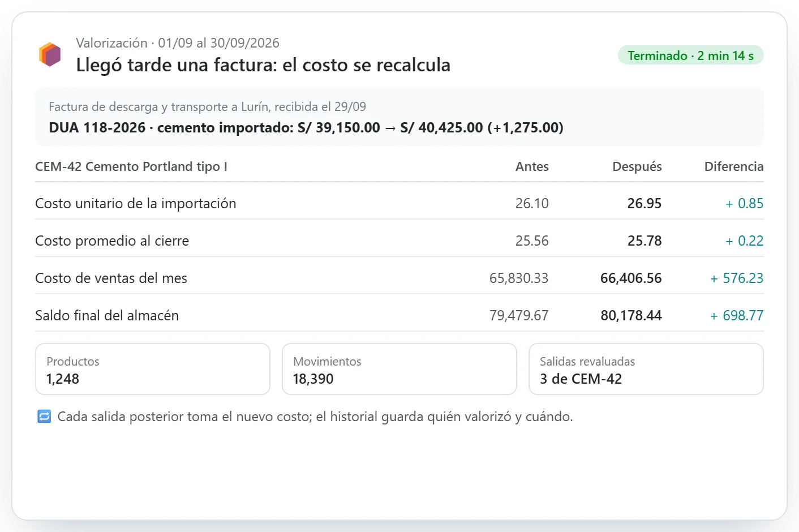Click the difference '+ 0.85'
The image size is (799, 532).
(745, 203)
